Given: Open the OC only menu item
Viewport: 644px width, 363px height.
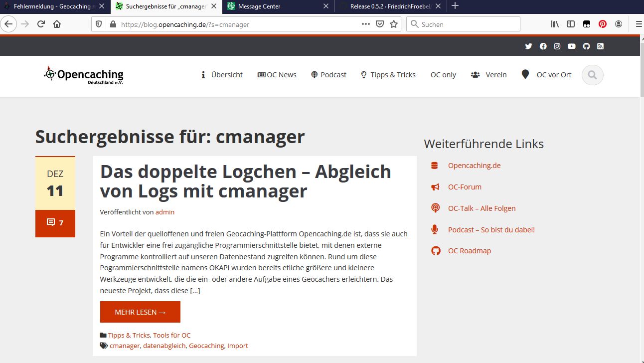Looking at the screenshot, I should (x=443, y=75).
